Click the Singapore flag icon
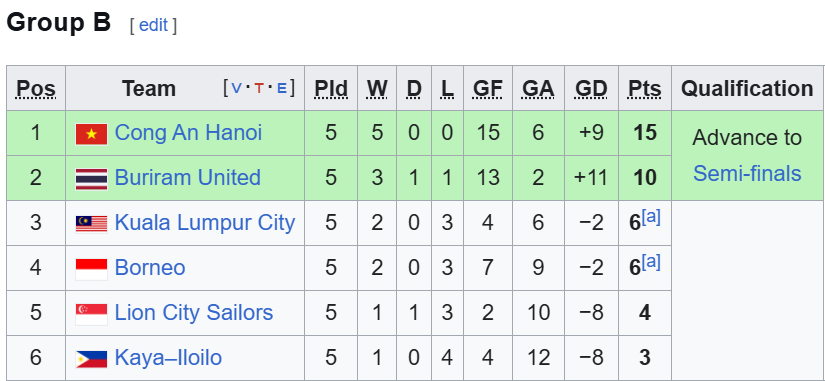 pos(92,314)
